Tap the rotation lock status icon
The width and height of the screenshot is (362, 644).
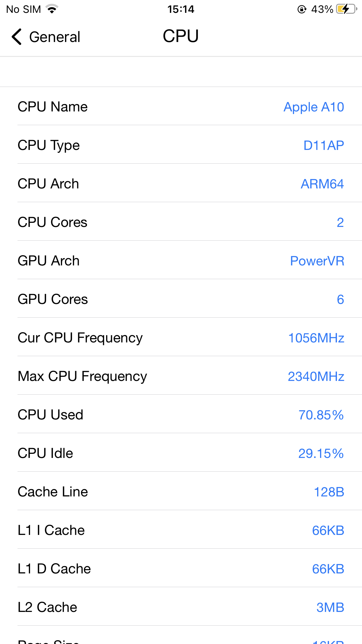[x=302, y=9]
